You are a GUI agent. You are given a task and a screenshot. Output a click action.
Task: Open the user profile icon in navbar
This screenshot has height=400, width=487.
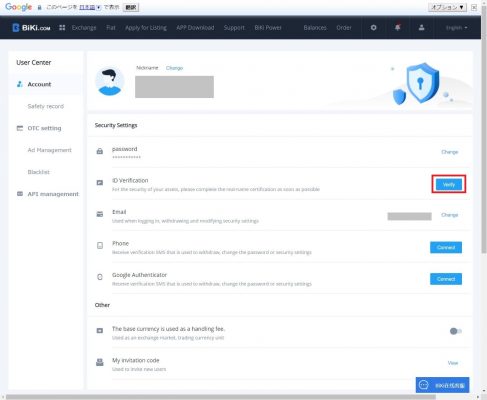tap(421, 28)
